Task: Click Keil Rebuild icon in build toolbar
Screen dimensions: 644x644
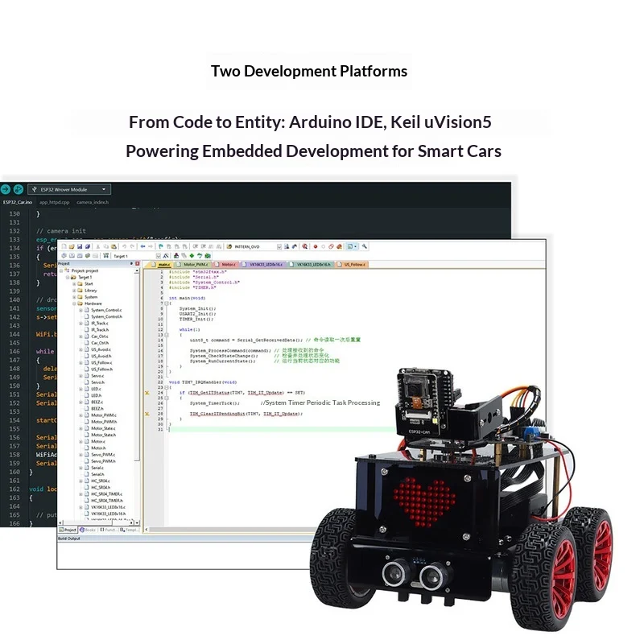Action: [80, 255]
